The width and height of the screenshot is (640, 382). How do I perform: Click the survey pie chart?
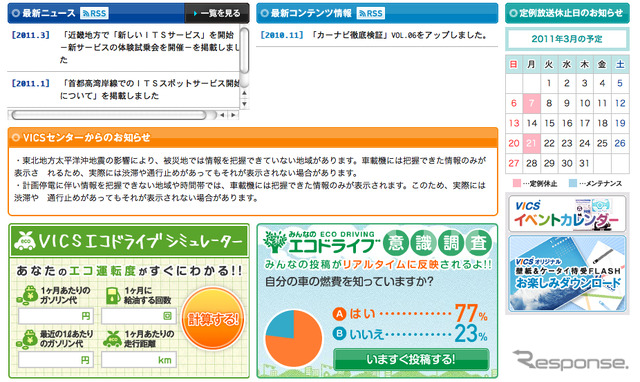pyautogui.click(x=293, y=338)
